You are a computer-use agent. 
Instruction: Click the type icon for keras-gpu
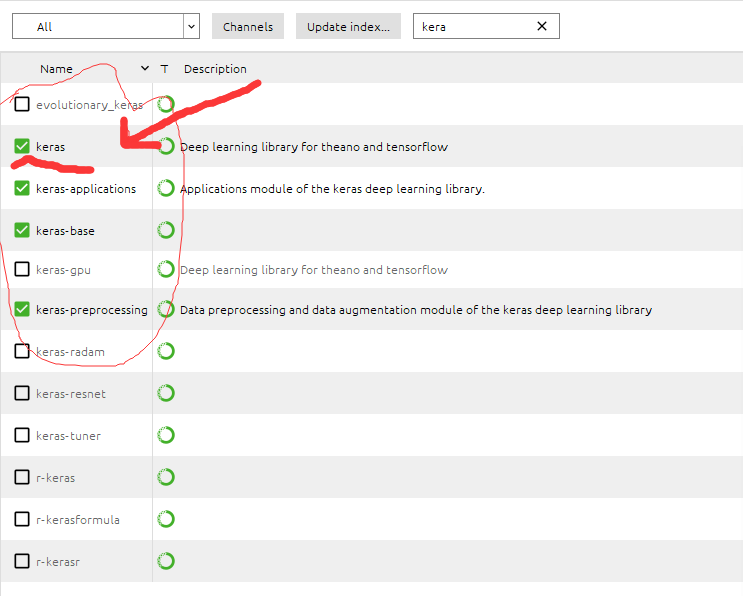click(x=166, y=269)
